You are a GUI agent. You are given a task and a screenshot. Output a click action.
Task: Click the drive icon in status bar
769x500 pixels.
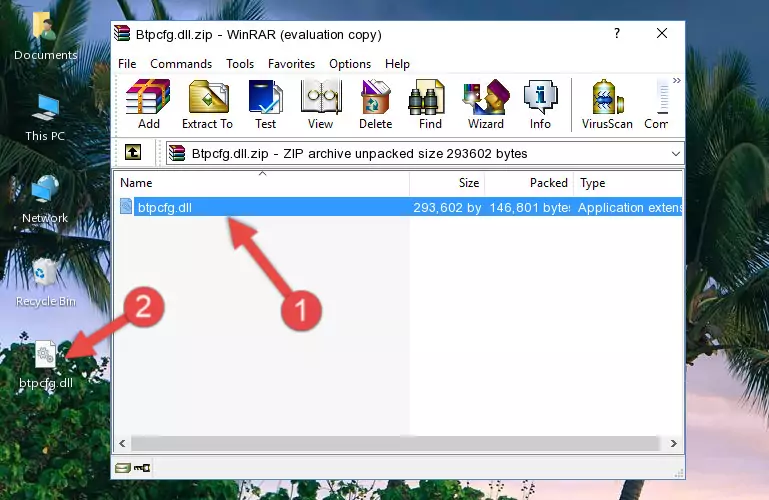click(x=122, y=468)
